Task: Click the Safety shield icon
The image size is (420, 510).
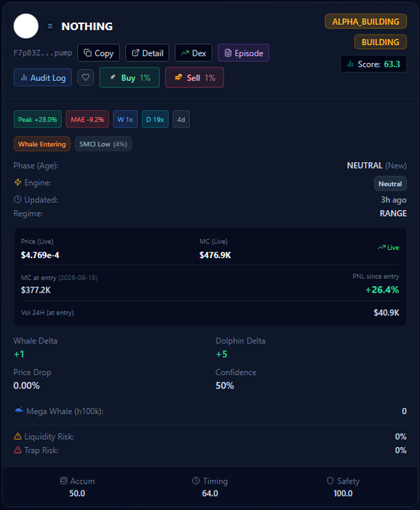Action: [330, 481]
